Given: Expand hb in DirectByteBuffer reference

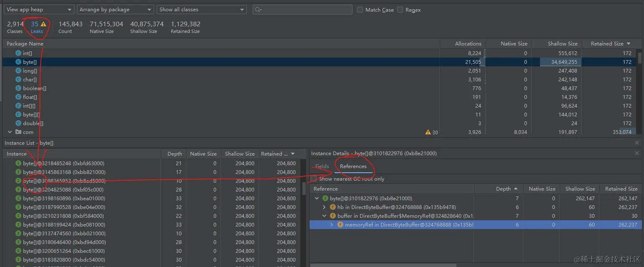Looking at the screenshot, I should [325, 207].
